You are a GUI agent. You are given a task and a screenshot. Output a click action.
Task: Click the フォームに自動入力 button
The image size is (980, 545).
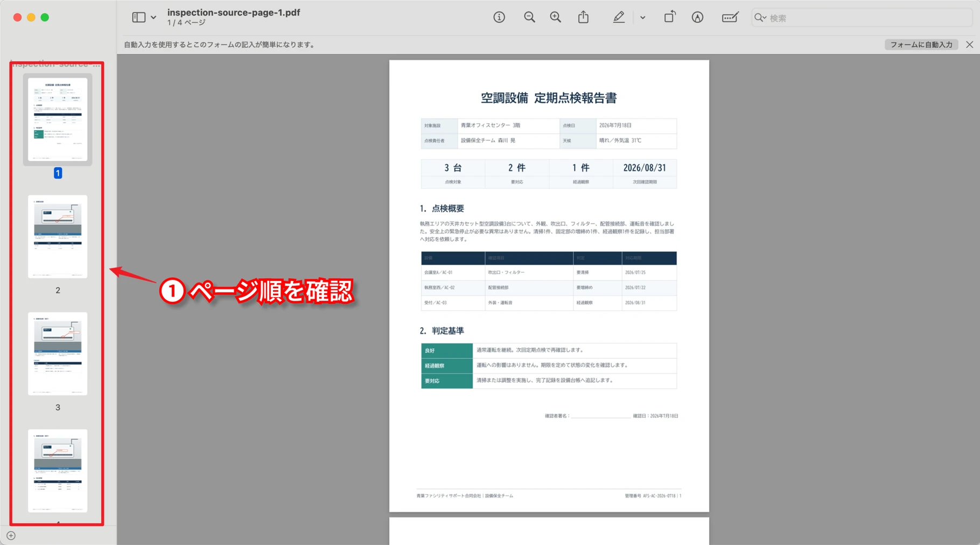(x=921, y=45)
